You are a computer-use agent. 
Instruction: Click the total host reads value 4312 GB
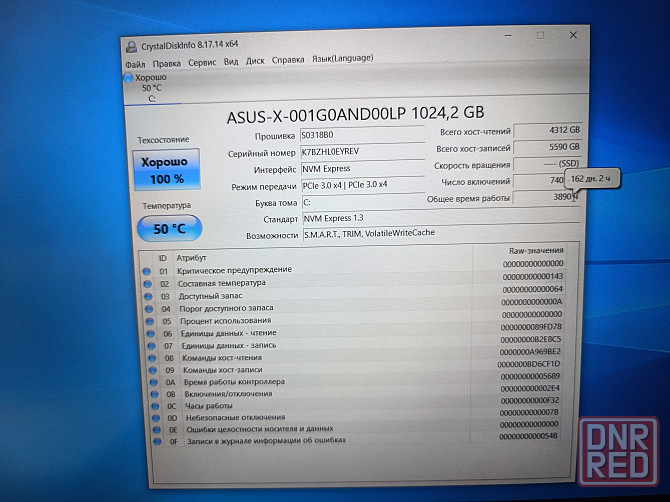[x=548, y=130]
